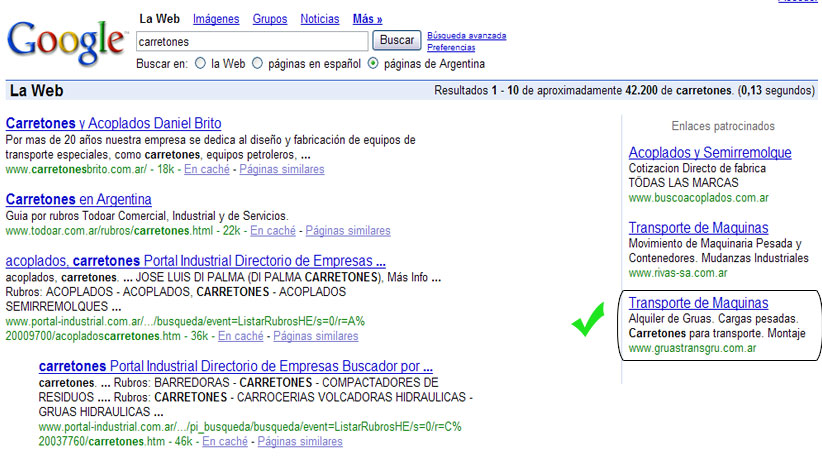The height and width of the screenshot is (464, 822).
Task: Open the Imágenes tab
Action: tap(216, 19)
